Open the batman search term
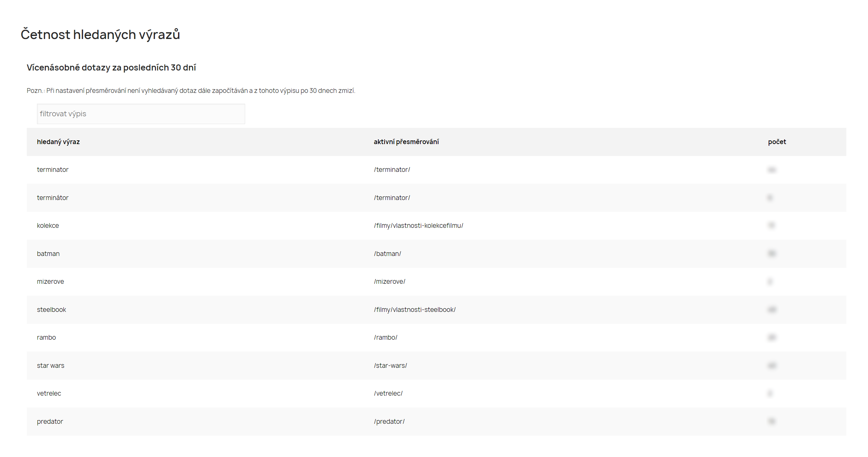The image size is (868, 457). [48, 254]
